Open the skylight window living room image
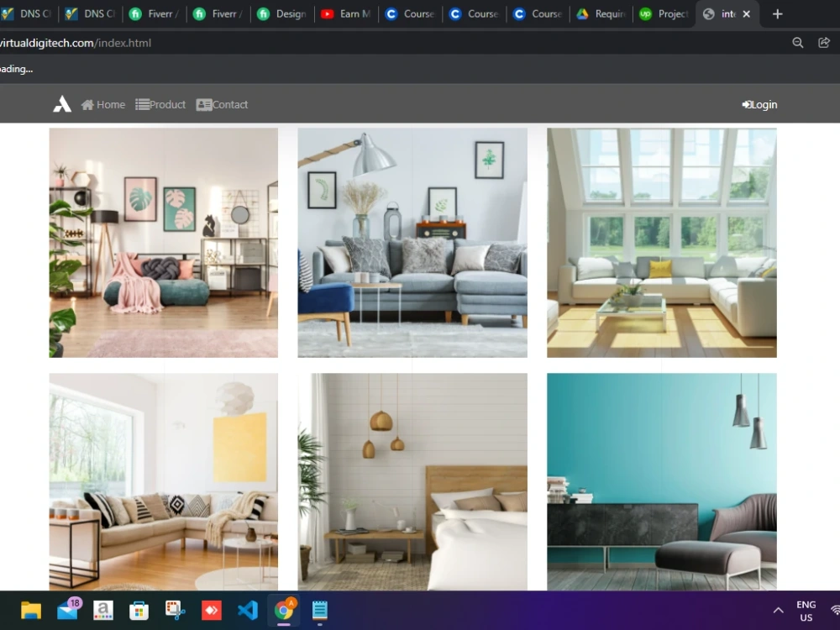Image resolution: width=840 pixels, height=630 pixels. (x=662, y=242)
